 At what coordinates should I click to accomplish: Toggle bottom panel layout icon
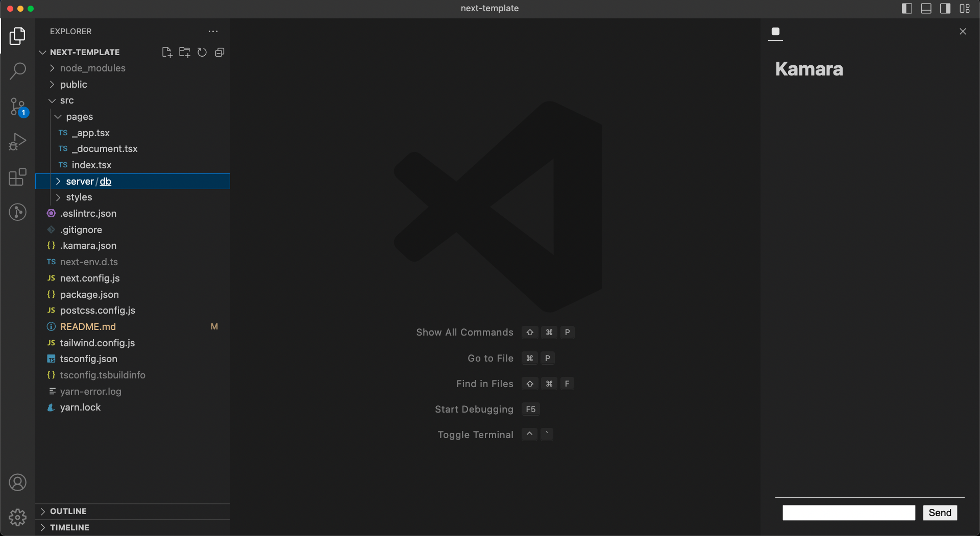(x=926, y=8)
